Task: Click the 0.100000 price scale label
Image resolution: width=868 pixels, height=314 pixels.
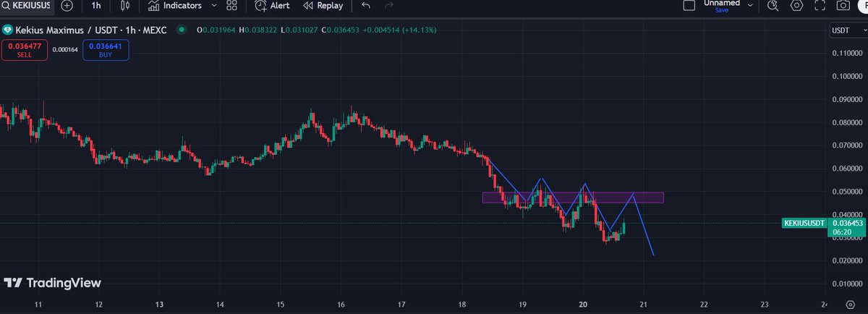Action: pos(846,76)
